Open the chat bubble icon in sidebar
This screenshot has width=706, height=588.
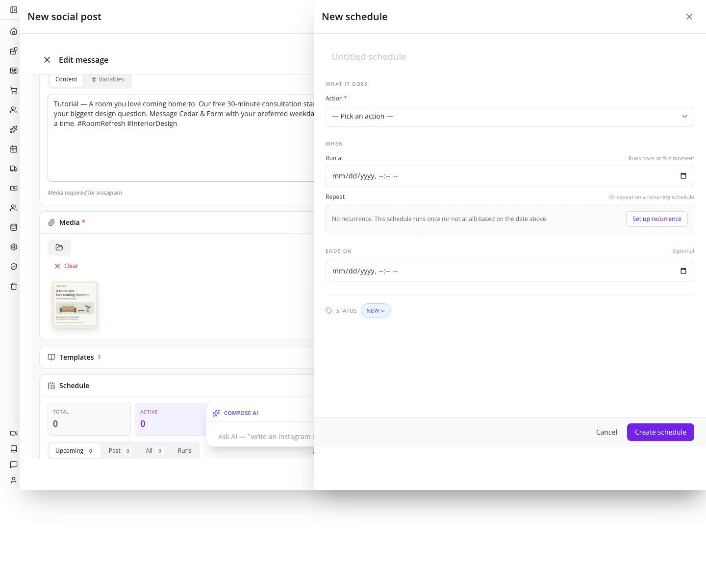14,465
